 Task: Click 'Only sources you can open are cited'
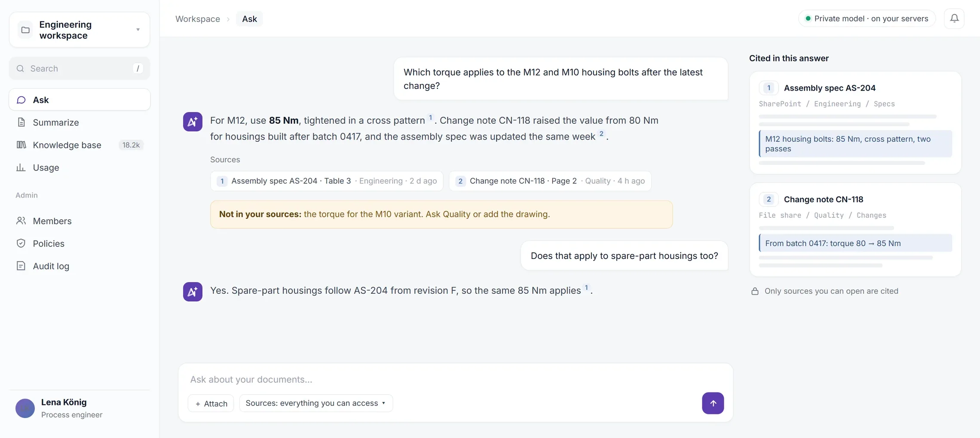831,291
